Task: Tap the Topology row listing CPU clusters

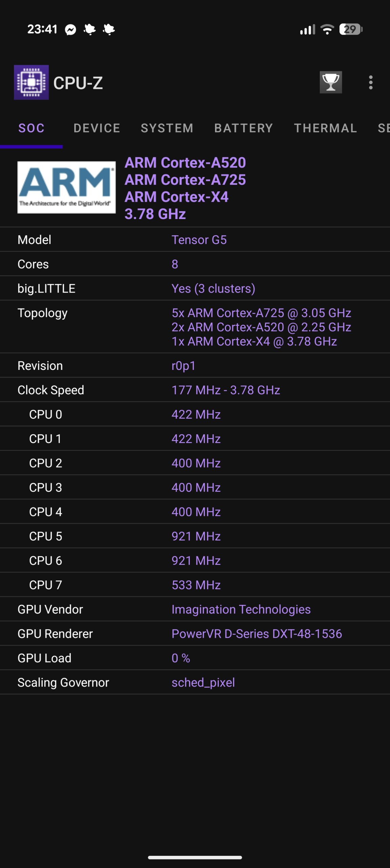Action: point(195,327)
